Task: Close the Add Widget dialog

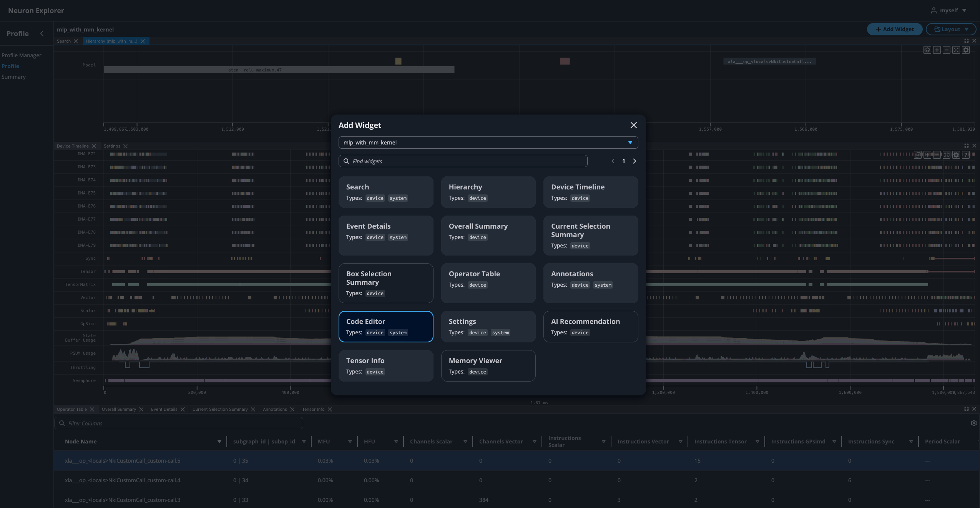Action: [633, 125]
